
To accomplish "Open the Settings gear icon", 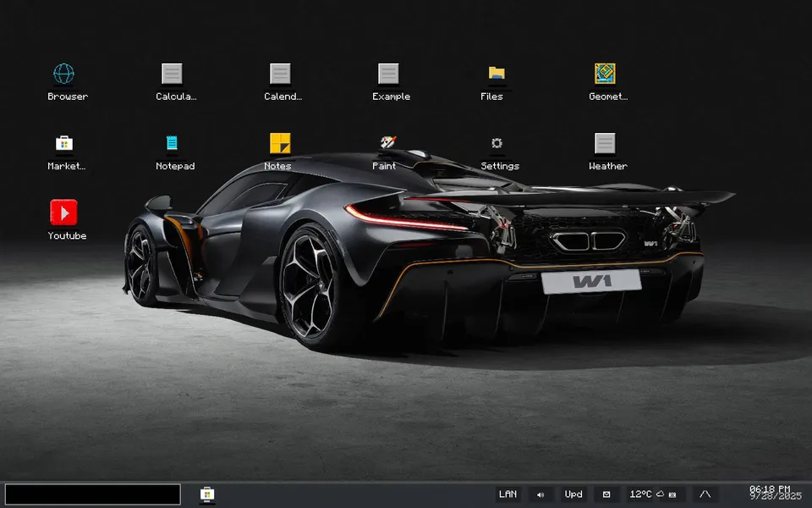I will pos(497,143).
